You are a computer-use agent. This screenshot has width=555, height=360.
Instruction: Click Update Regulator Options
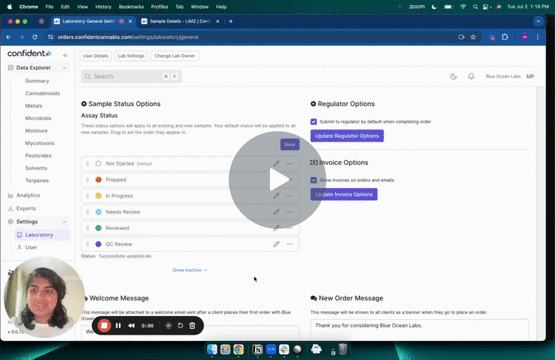tap(347, 136)
